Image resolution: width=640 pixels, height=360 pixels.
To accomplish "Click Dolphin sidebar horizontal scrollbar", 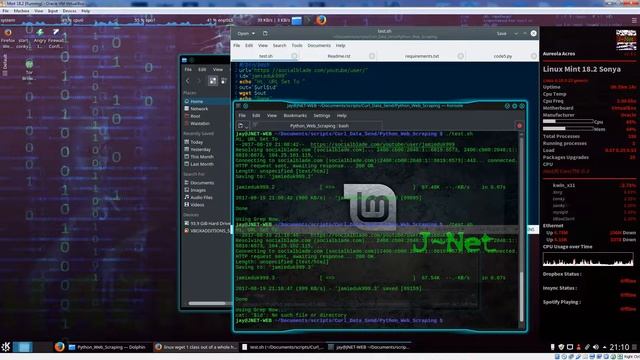I will [208, 303].
